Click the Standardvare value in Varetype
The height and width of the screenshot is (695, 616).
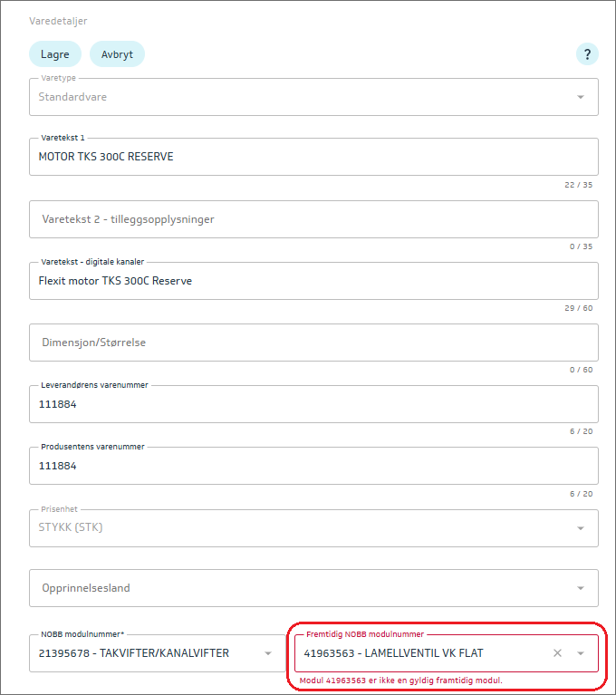(72, 97)
